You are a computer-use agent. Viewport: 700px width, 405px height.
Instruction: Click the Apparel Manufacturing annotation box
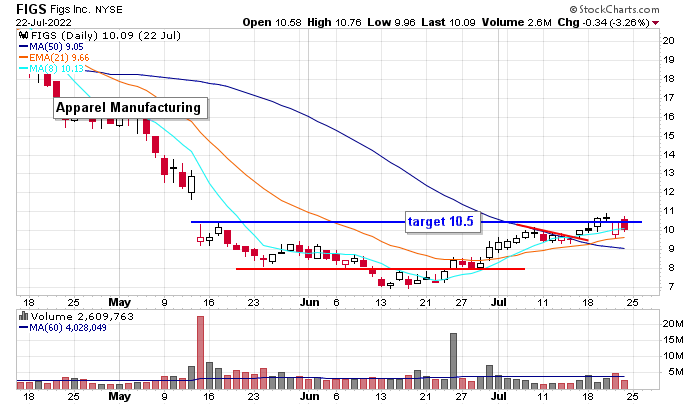130,108
